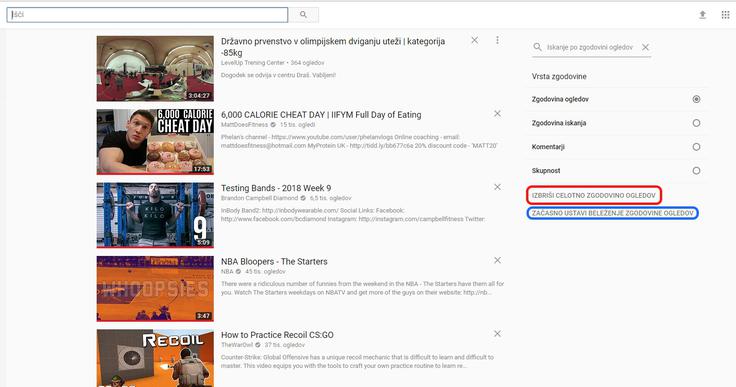Open title 6,000 CALORIE CHEAT DAY

click(321, 115)
